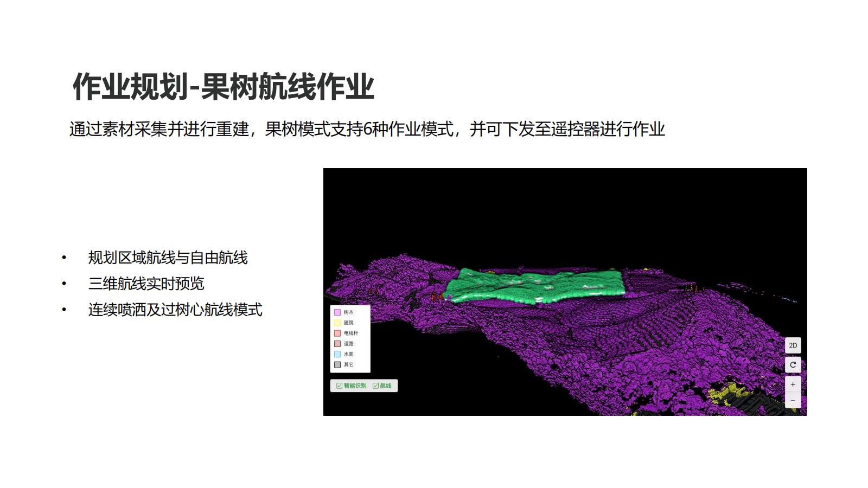Viewport: 868px width, 488px height.
Task: Click the rotate/reset view icon
Action: [x=793, y=364]
